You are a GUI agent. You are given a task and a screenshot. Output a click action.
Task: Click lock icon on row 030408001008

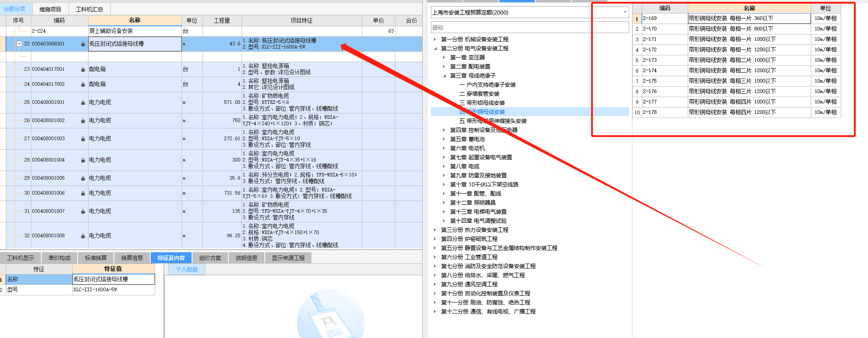83,236
